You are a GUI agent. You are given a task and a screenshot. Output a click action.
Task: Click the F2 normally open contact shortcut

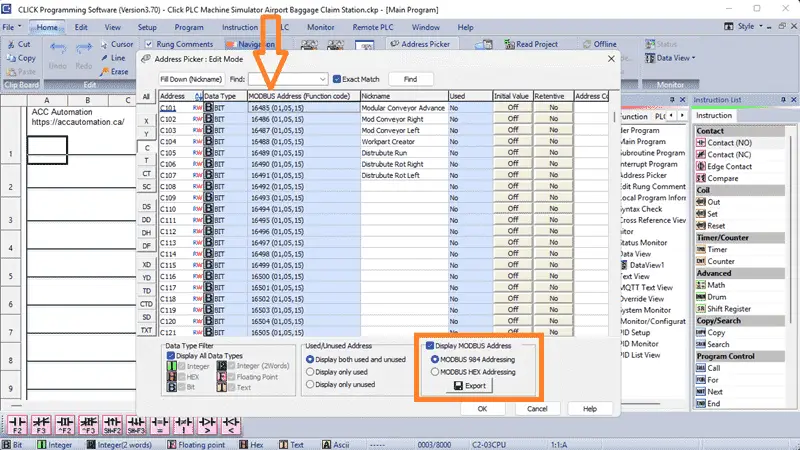[17, 425]
